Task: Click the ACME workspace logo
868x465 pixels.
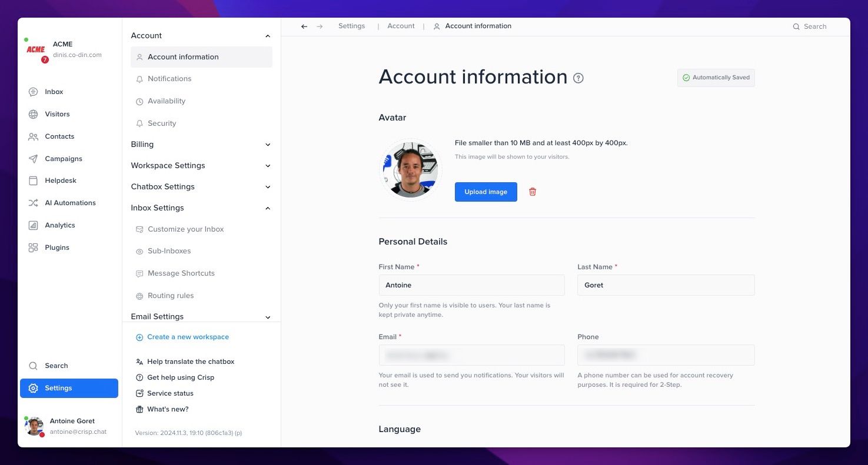Action: coord(36,50)
